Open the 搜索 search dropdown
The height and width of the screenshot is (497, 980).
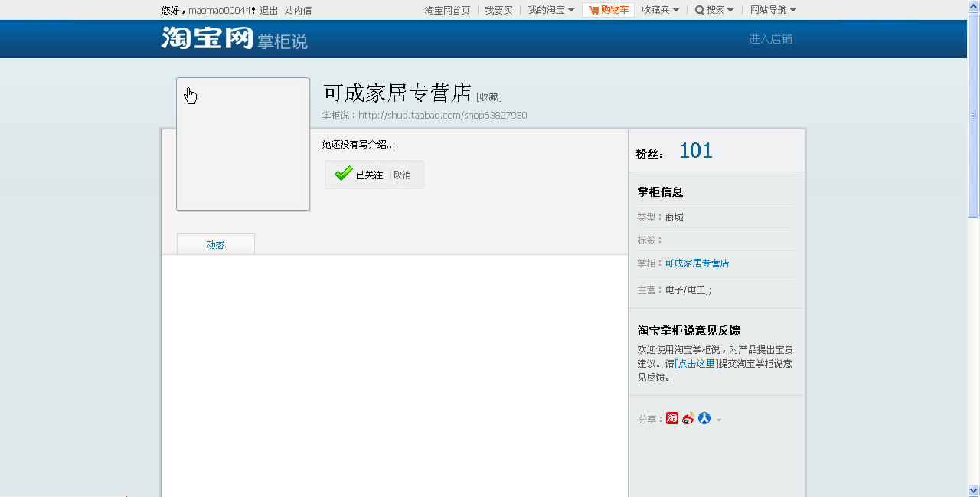coord(714,10)
